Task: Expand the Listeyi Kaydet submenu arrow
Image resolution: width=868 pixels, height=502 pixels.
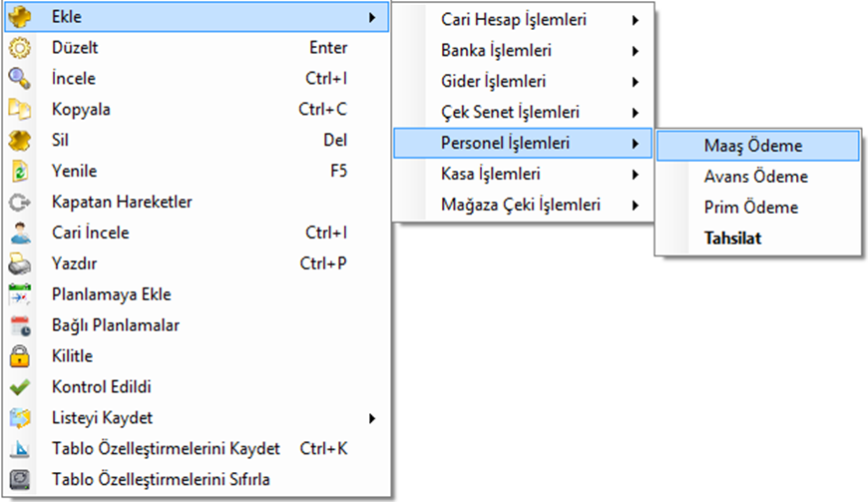Action: pyautogui.click(x=372, y=418)
